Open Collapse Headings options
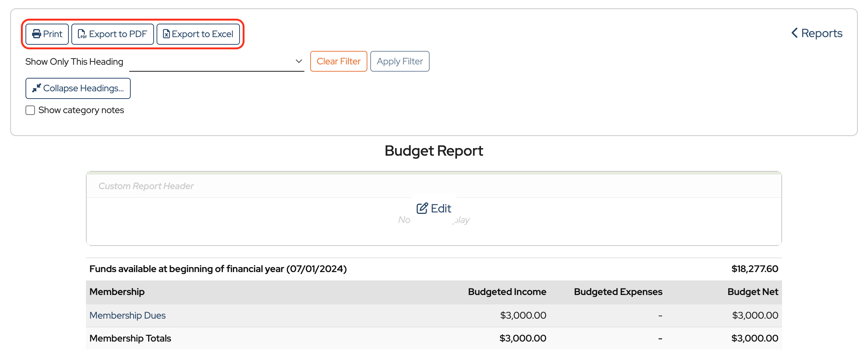Viewport: 868px width, 355px height. coord(78,88)
